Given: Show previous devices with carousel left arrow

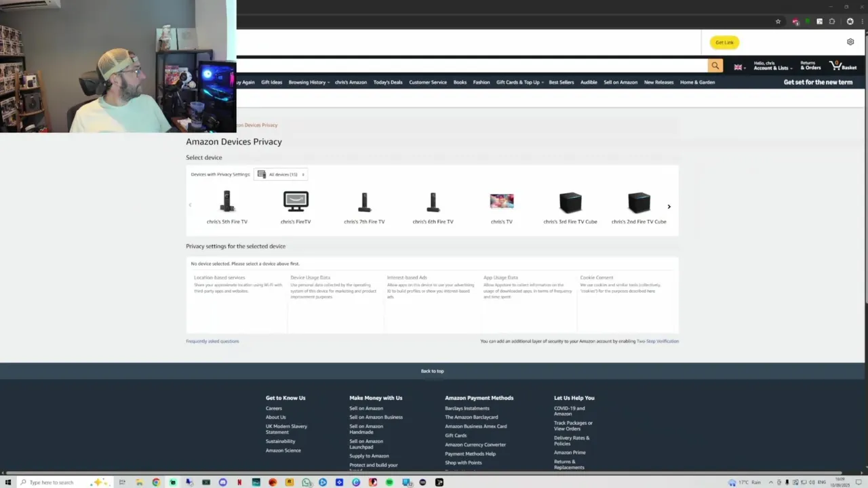Looking at the screenshot, I should point(190,205).
